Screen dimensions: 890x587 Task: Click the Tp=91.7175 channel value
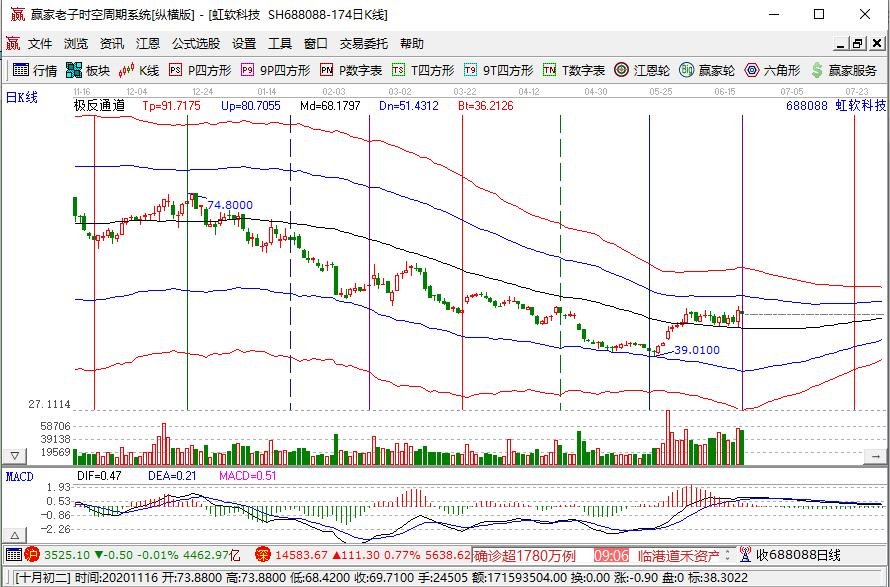pos(171,106)
